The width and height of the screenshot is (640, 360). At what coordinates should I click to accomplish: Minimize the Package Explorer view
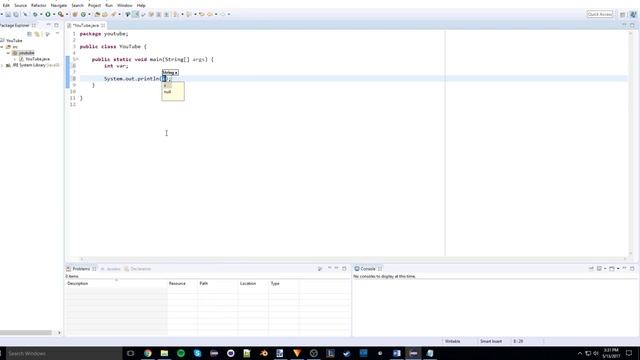tap(49, 25)
